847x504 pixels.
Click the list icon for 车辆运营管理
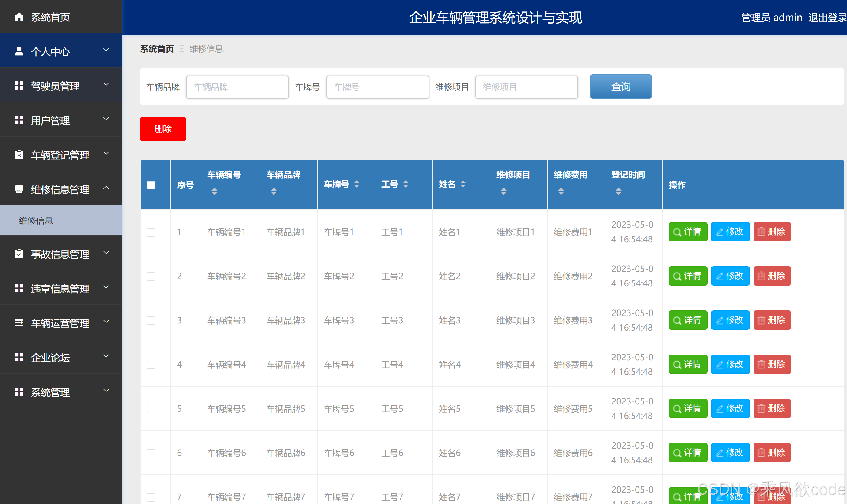coord(19,323)
